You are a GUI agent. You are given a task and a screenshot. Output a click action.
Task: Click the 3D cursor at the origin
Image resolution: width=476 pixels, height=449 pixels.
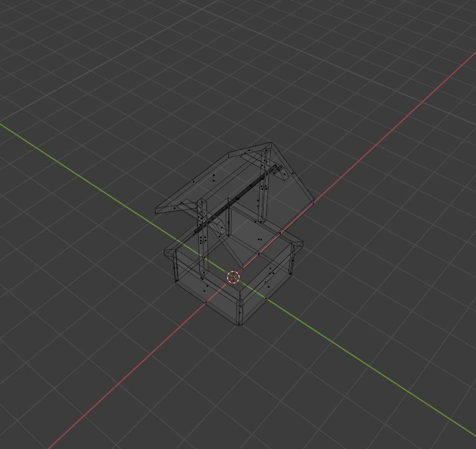coord(234,277)
